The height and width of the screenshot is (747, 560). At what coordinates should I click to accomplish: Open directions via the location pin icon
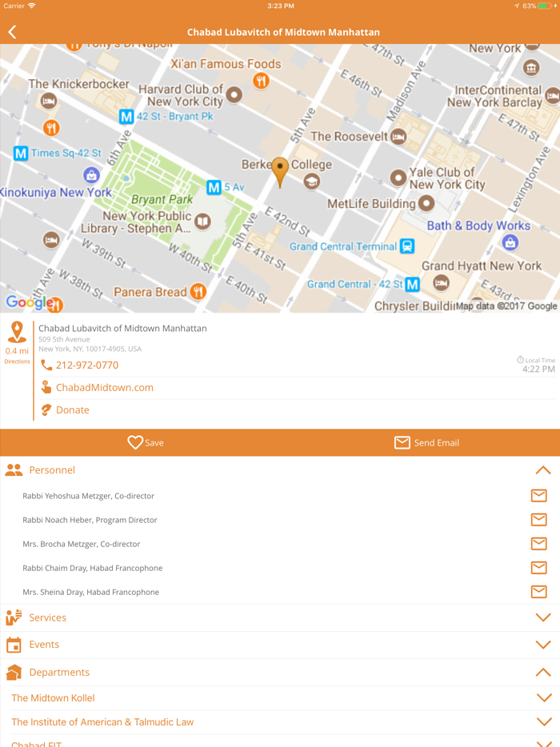tap(17, 332)
